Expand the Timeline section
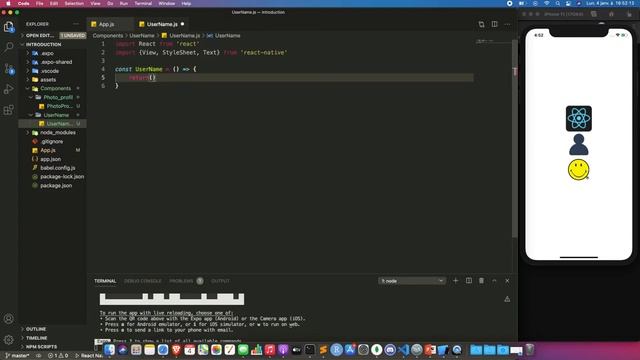 pos(52,338)
